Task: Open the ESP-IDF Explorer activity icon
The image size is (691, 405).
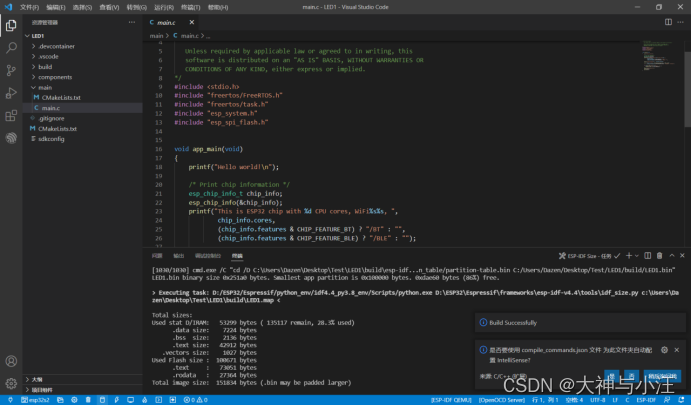Action: (x=11, y=138)
